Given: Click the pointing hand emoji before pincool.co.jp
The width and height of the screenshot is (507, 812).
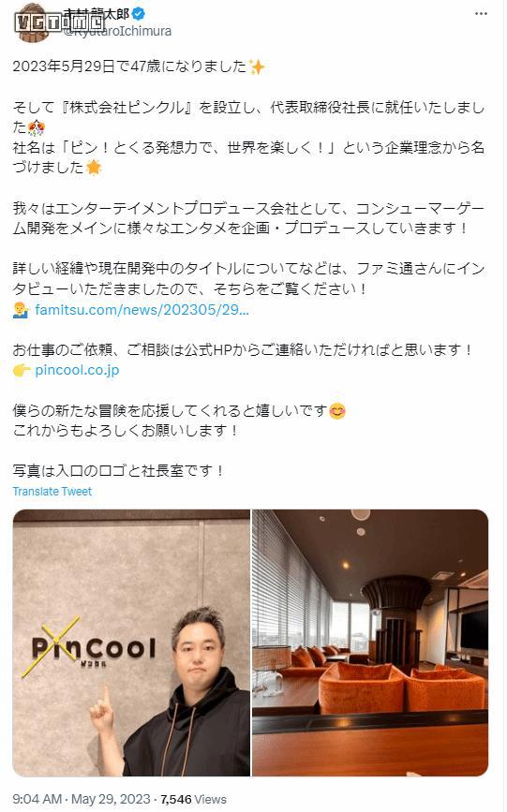Looking at the screenshot, I should coord(22,370).
